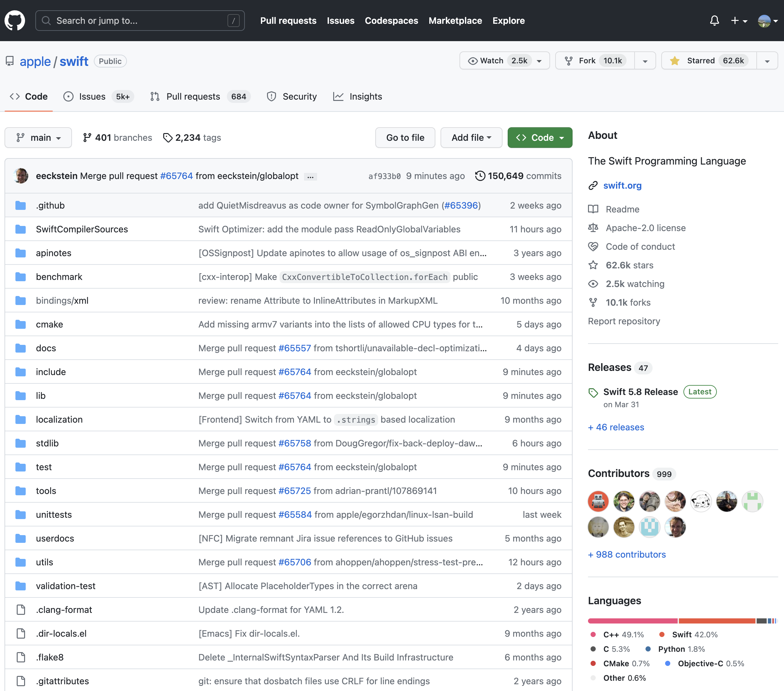Open the GitHub home page via logo

(x=14, y=20)
